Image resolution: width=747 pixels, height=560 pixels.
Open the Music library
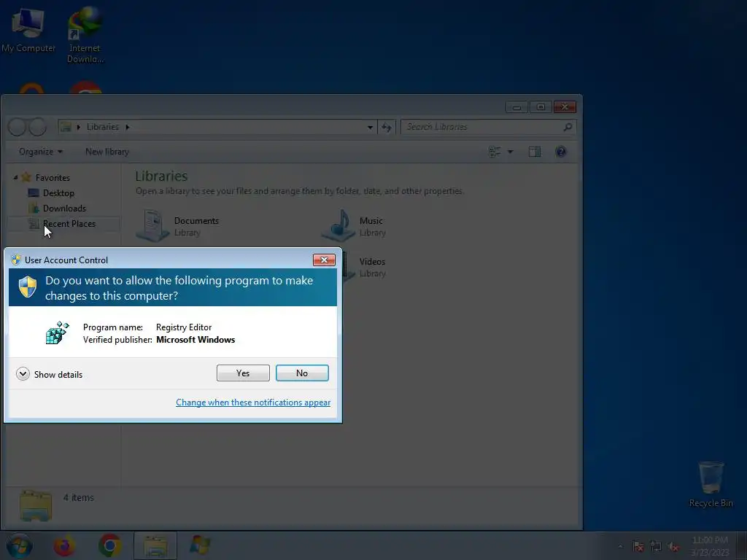pos(353,226)
